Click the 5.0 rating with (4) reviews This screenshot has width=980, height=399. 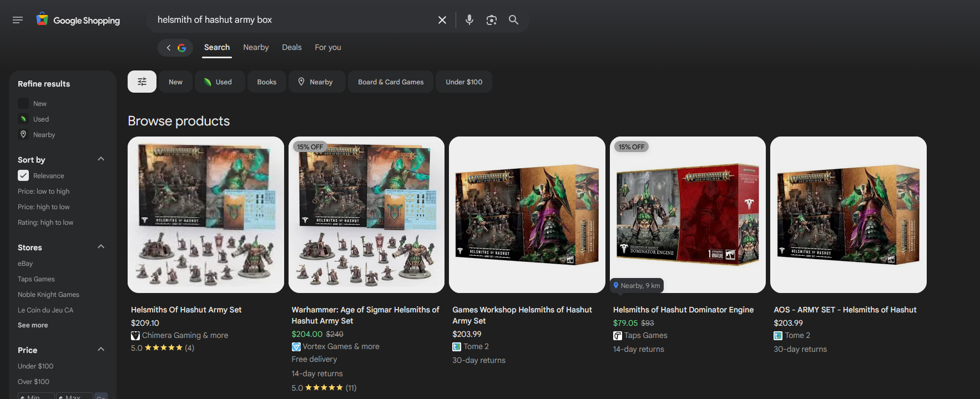click(x=163, y=348)
